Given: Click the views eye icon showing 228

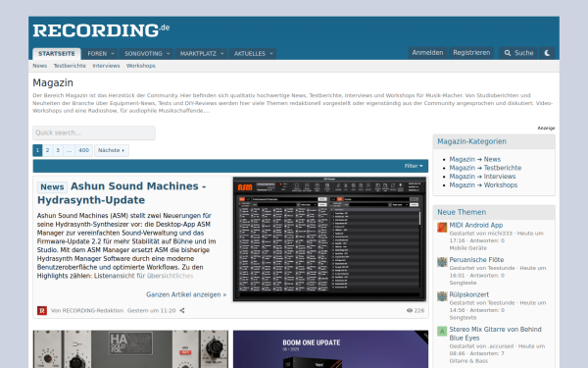Looking at the screenshot, I should tap(410, 310).
